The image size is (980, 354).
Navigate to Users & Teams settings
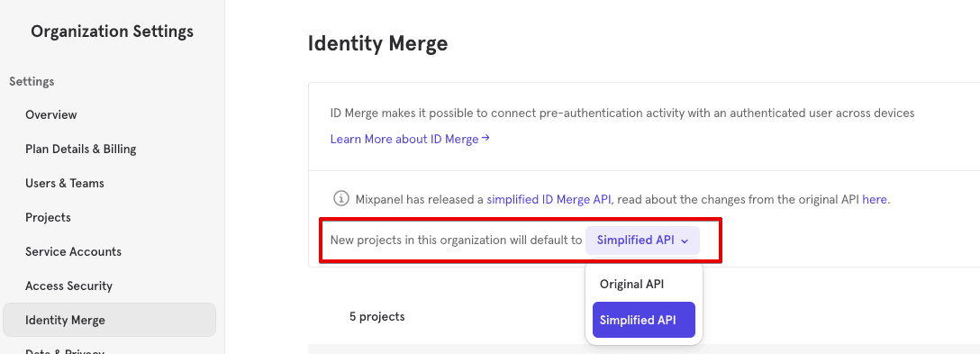pos(64,183)
